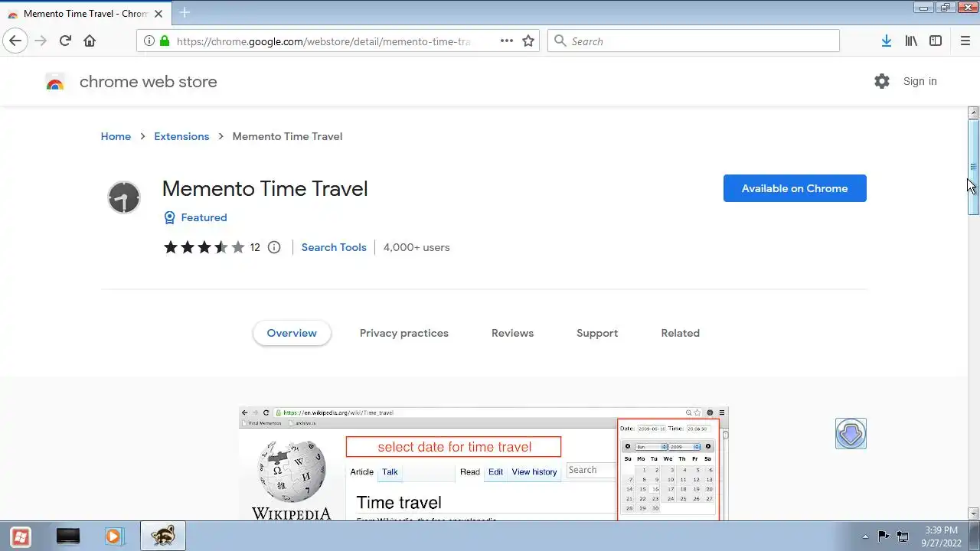Show site information icon in address bar
Viewport: 980px width, 551px height.
pos(149,41)
